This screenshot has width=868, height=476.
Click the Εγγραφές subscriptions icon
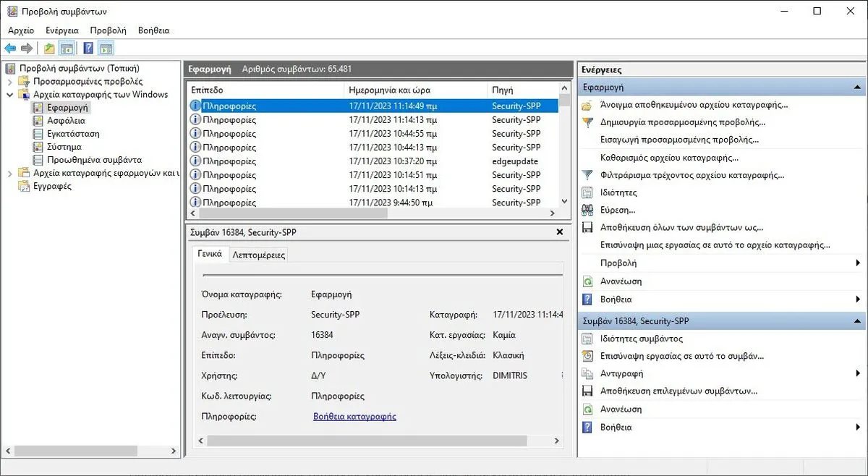25,186
